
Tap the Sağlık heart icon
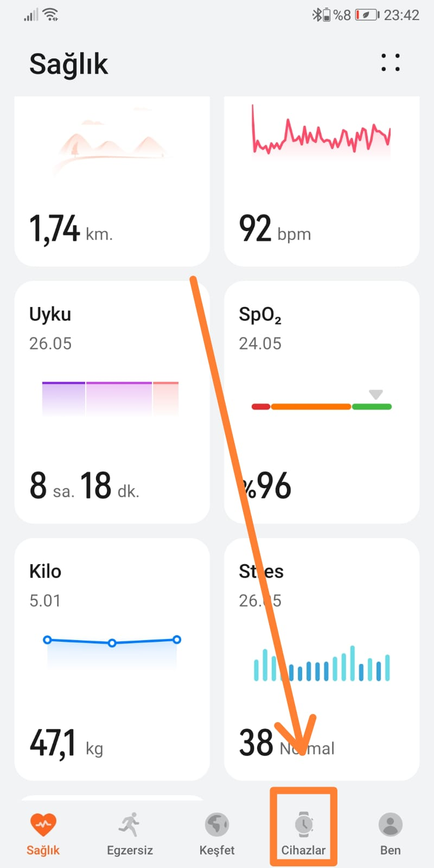[x=43, y=825]
